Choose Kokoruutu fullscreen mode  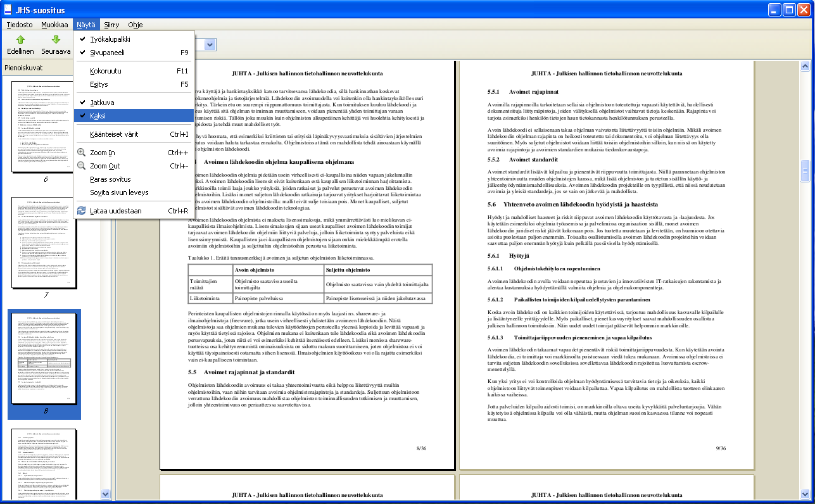point(134,71)
